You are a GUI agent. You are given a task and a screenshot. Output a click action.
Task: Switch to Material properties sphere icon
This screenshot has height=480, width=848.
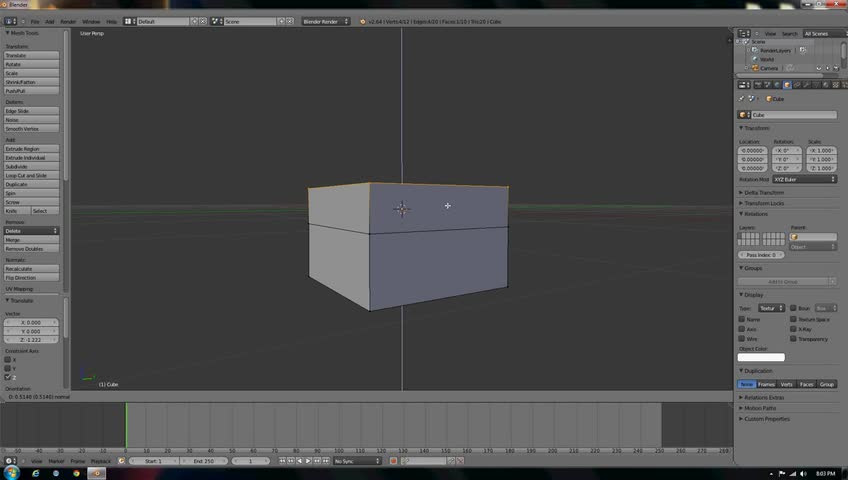[826, 85]
